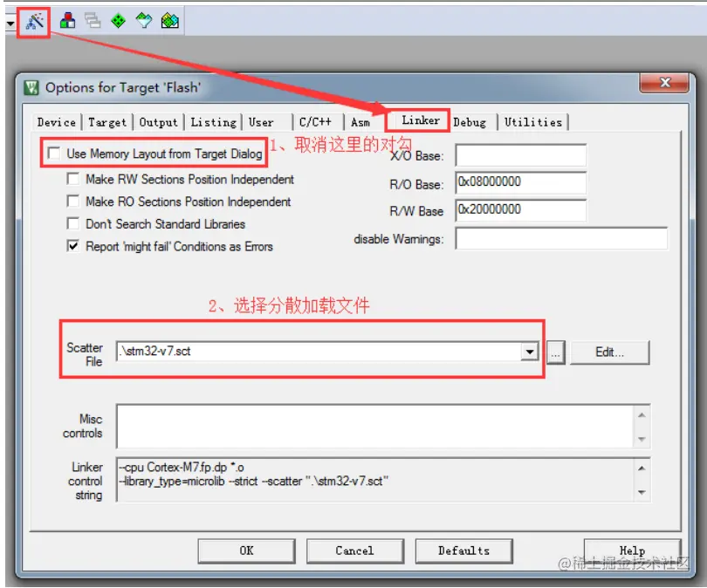
Task: Click Misc controls scrollbar down arrow
Action: pos(642,439)
